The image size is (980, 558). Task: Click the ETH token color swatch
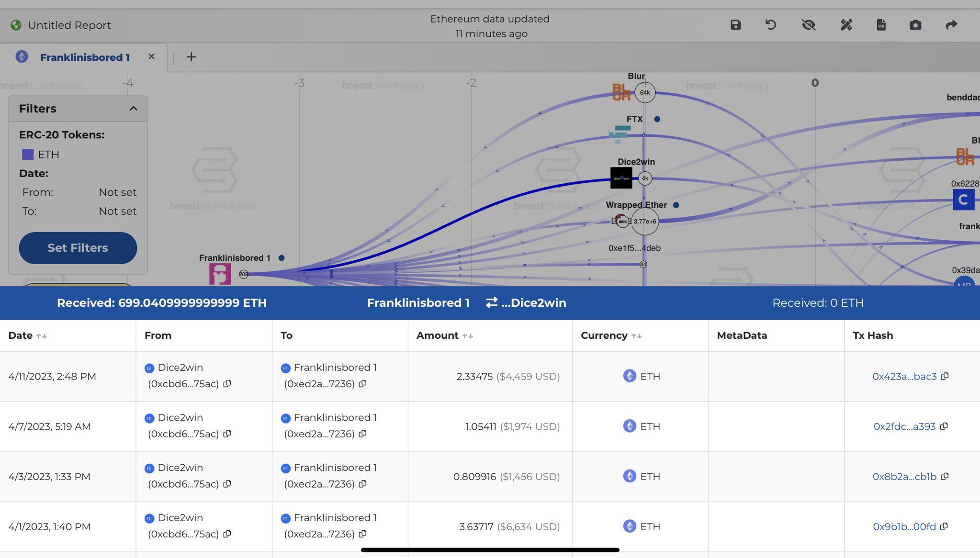coord(28,155)
